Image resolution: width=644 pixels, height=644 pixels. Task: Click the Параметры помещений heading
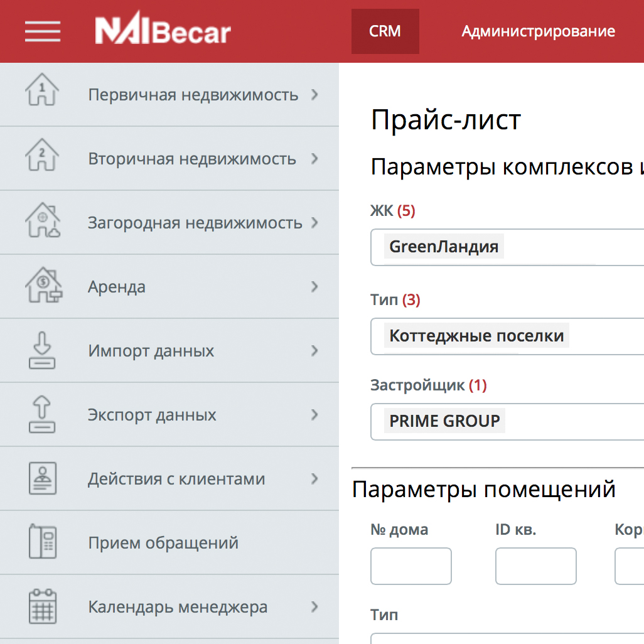[484, 490]
